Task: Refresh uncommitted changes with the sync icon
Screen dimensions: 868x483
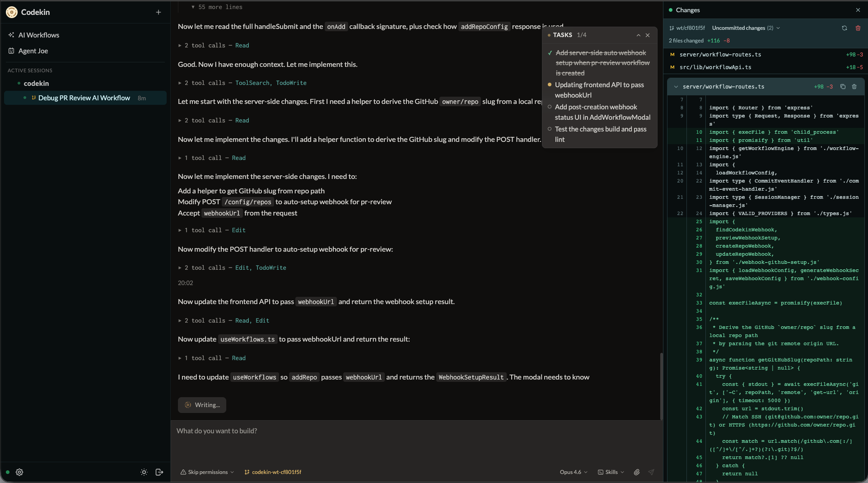Action: pyautogui.click(x=844, y=28)
